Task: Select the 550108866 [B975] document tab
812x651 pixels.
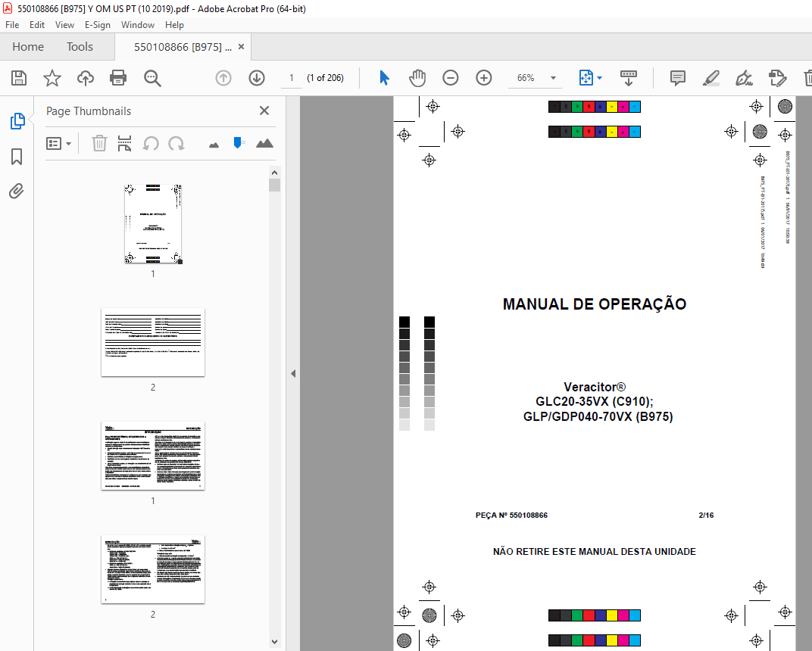Action: click(183, 47)
